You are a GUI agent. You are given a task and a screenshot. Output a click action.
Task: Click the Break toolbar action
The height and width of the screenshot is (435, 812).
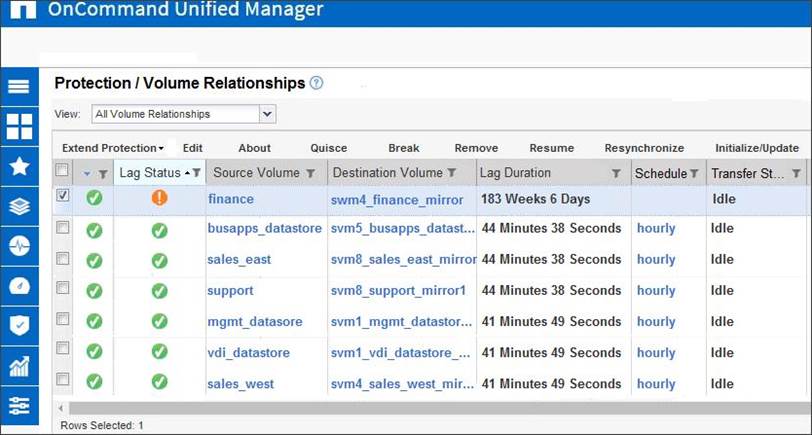(x=403, y=148)
